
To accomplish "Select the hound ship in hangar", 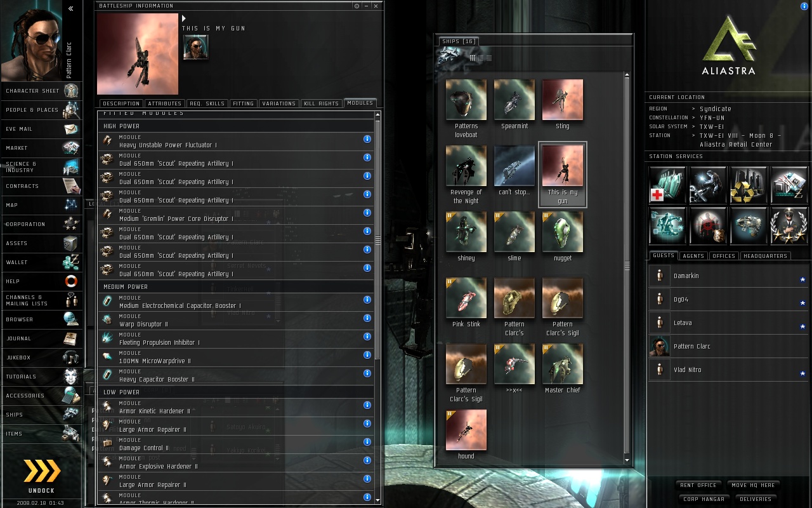I will pyautogui.click(x=466, y=435).
